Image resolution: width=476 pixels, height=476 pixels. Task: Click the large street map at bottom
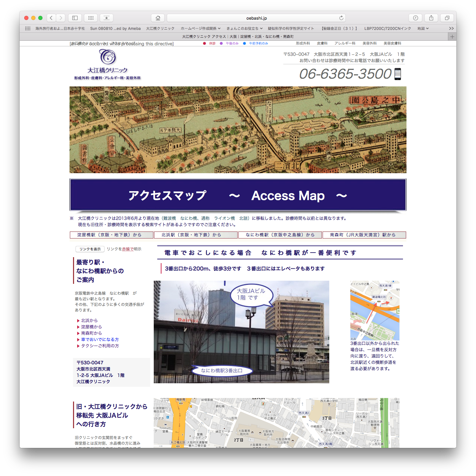click(x=277, y=423)
